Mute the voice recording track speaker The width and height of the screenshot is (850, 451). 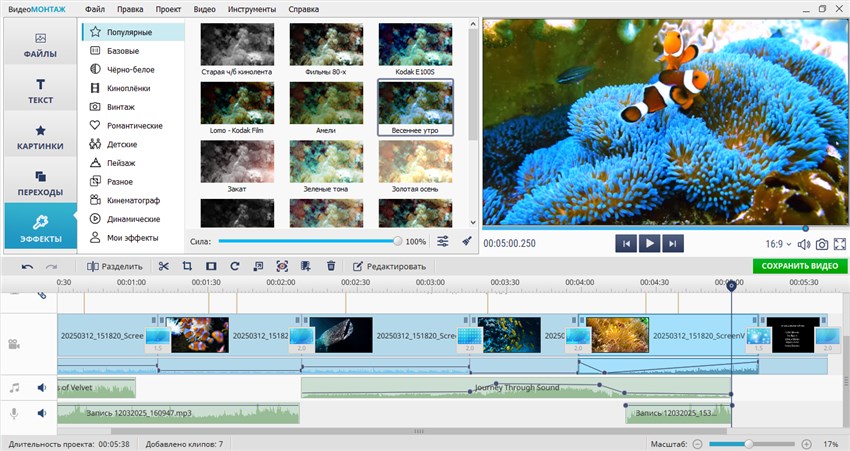42,413
